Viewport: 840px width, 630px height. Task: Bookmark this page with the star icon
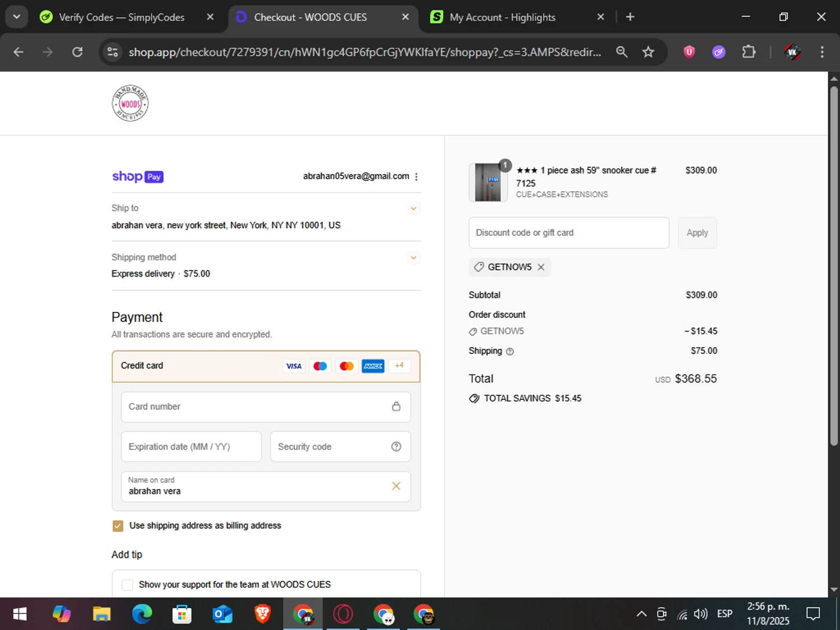click(x=648, y=52)
